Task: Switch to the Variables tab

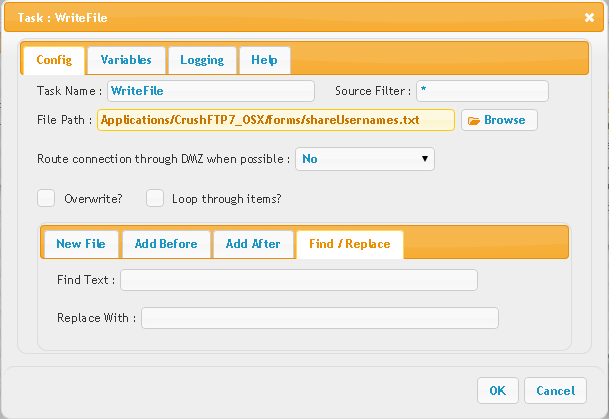Action: [x=126, y=60]
